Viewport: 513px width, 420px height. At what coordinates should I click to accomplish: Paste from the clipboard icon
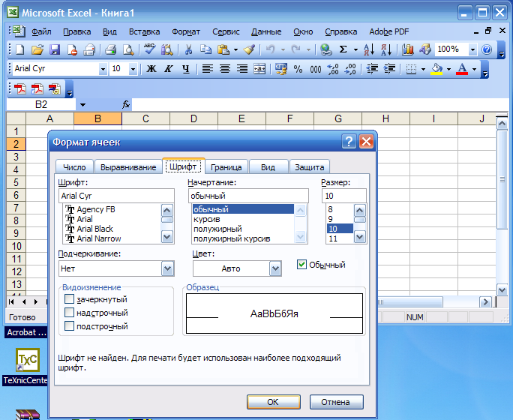tap(223, 49)
